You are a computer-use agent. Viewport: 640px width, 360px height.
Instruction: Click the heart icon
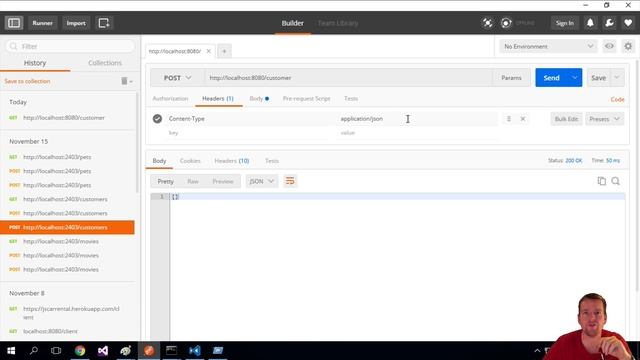628,23
